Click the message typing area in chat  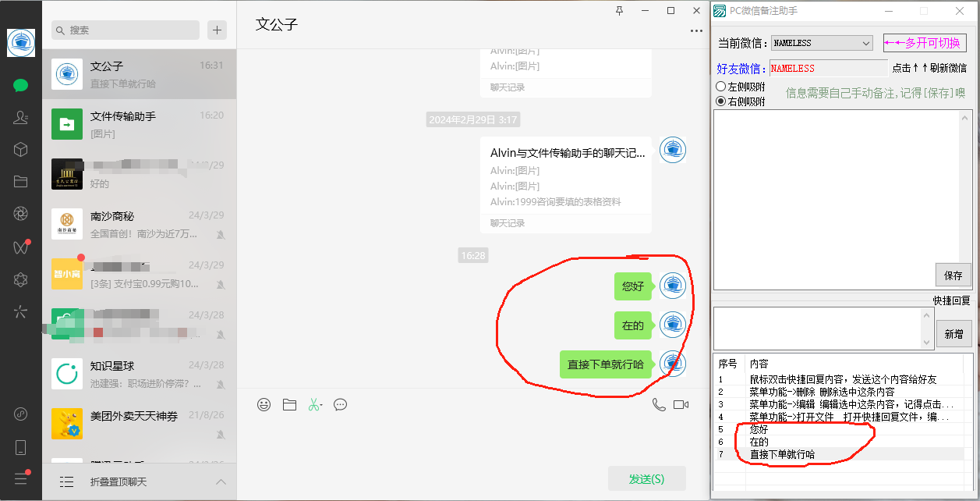point(472,439)
